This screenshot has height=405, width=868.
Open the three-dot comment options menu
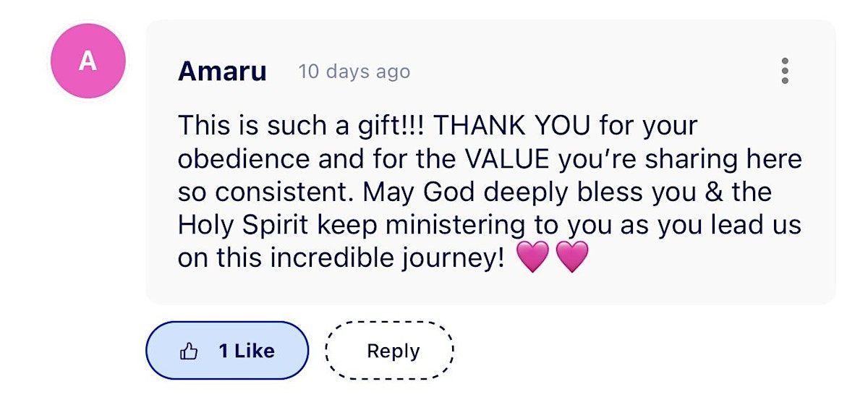tap(785, 71)
